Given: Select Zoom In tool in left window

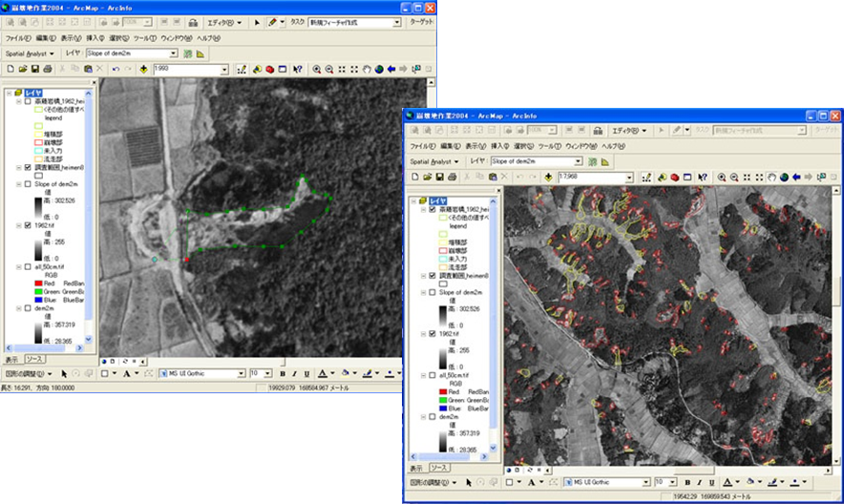Looking at the screenshot, I should tap(317, 69).
